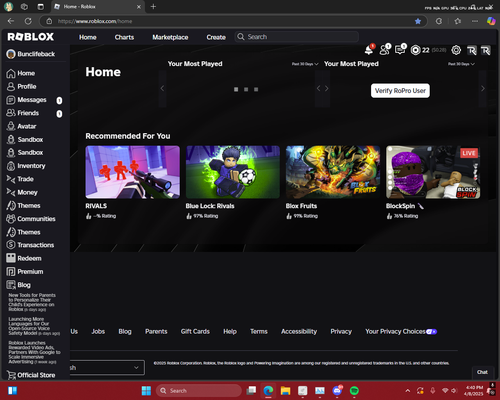This screenshot has height=400, width=500.
Task: Open the Blox Fruits game thumbnail
Action: [333, 172]
